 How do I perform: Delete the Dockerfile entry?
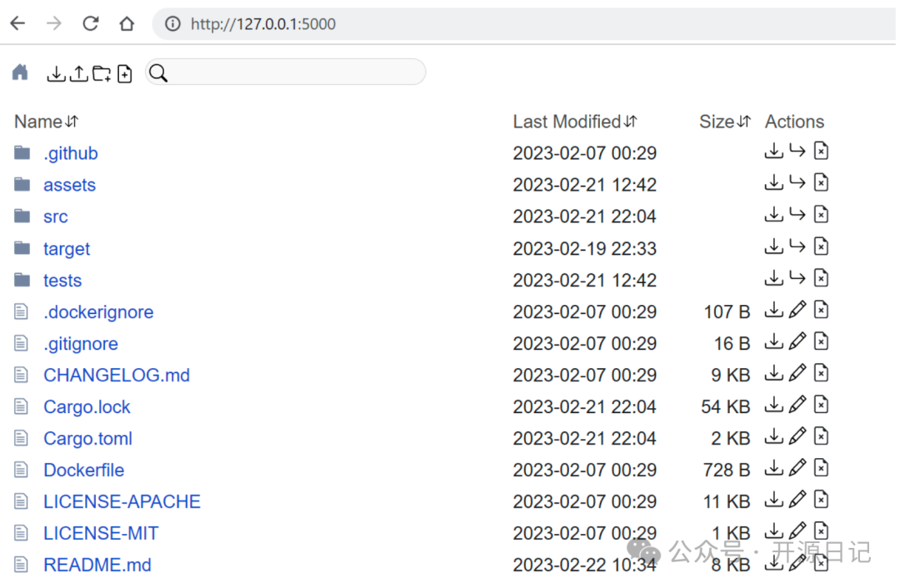pos(821,468)
